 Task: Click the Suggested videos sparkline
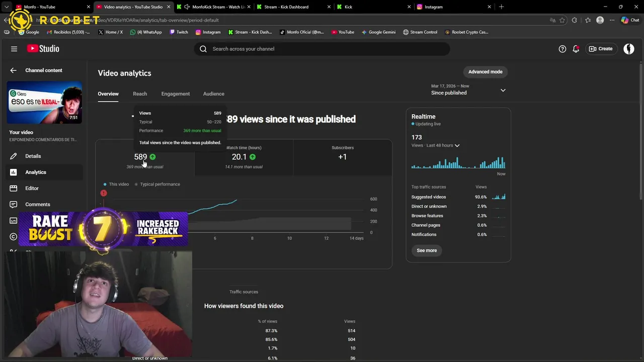click(499, 197)
